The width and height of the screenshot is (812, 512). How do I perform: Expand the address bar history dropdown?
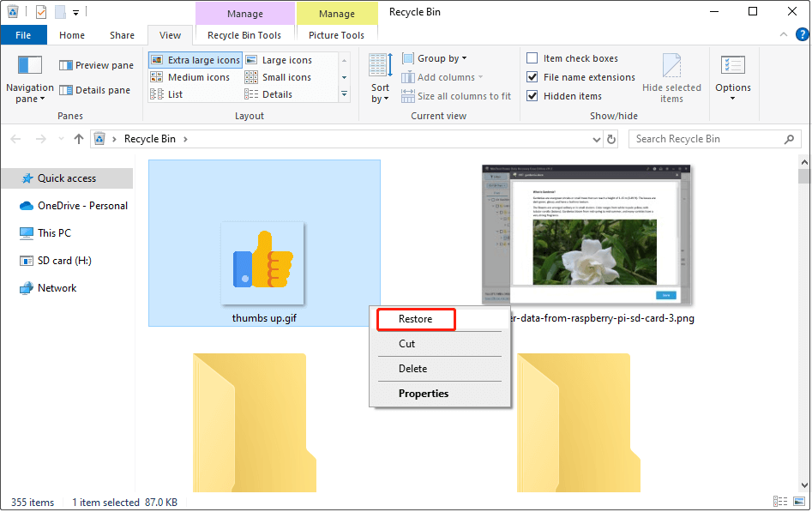point(597,140)
